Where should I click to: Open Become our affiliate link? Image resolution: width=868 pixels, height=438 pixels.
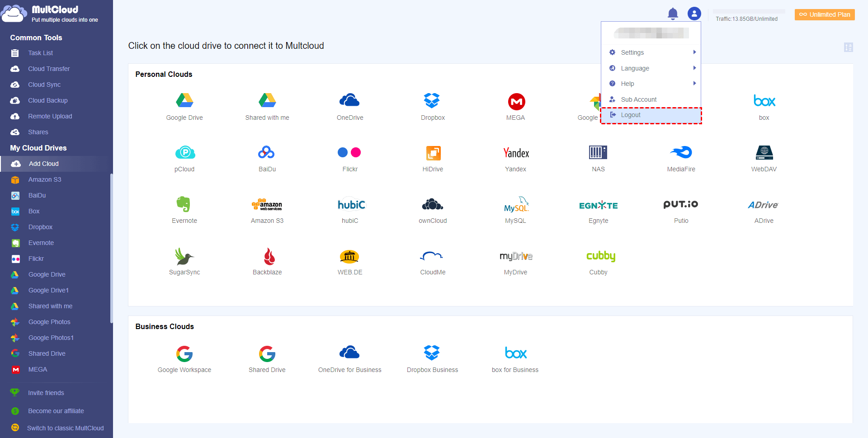pyautogui.click(x=56, y=411)
